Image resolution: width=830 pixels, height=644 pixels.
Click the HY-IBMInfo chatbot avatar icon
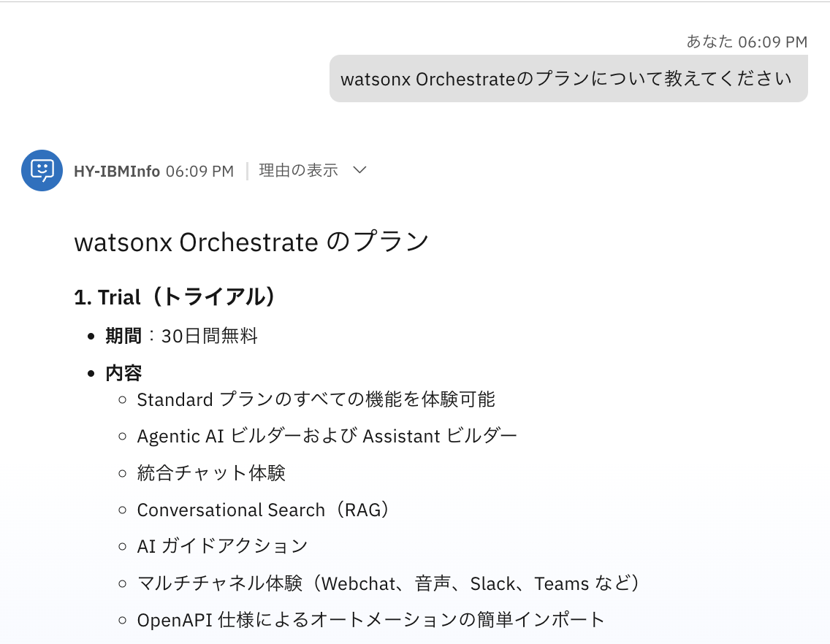coord(42,170)
